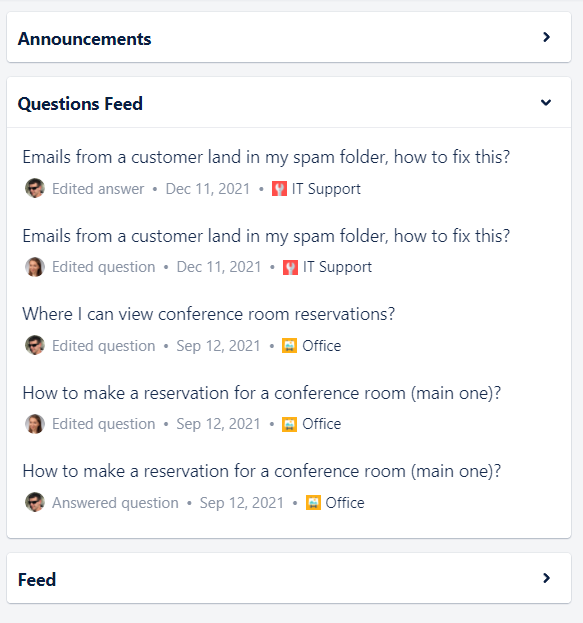Open the IT Support space label on Edited answer
This screenshot has width=583, height=623.
click(x=326, y=189)
